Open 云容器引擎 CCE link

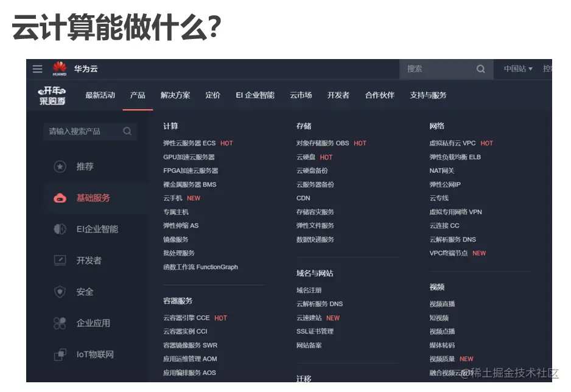pos(186,318)
